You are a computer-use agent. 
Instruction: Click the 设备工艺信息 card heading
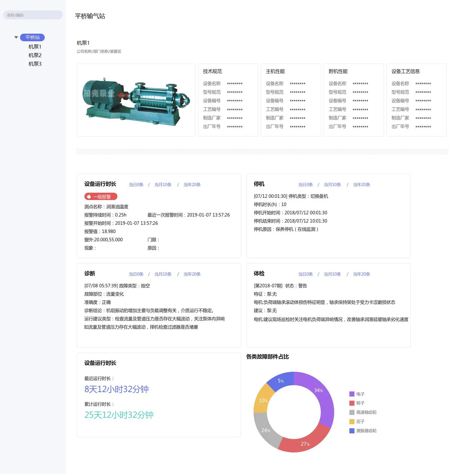(406, 71)
